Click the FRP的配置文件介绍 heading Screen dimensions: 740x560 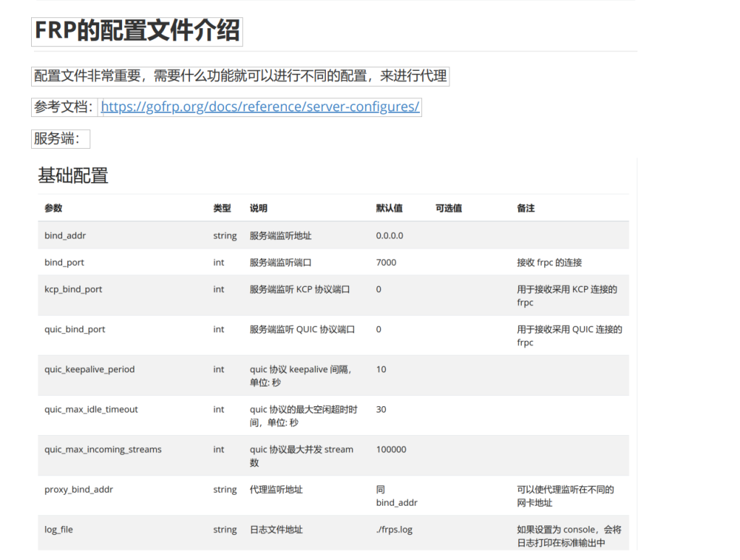click(x=137, y=32)
